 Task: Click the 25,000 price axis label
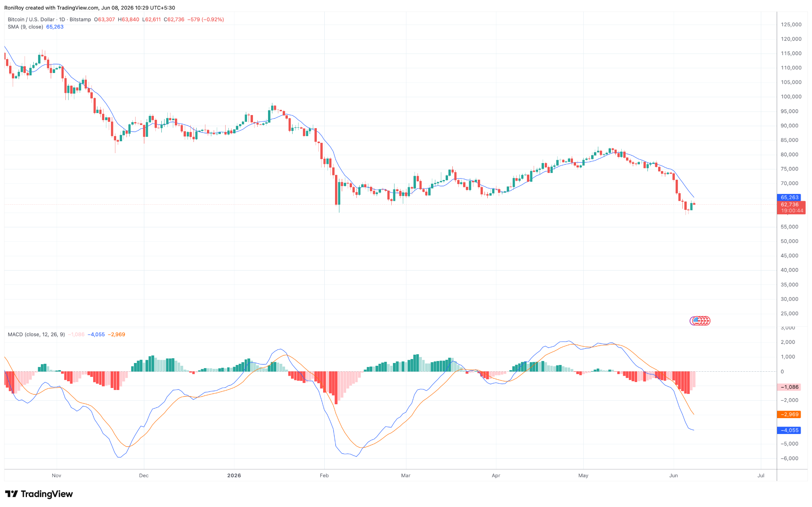(789, 313)
